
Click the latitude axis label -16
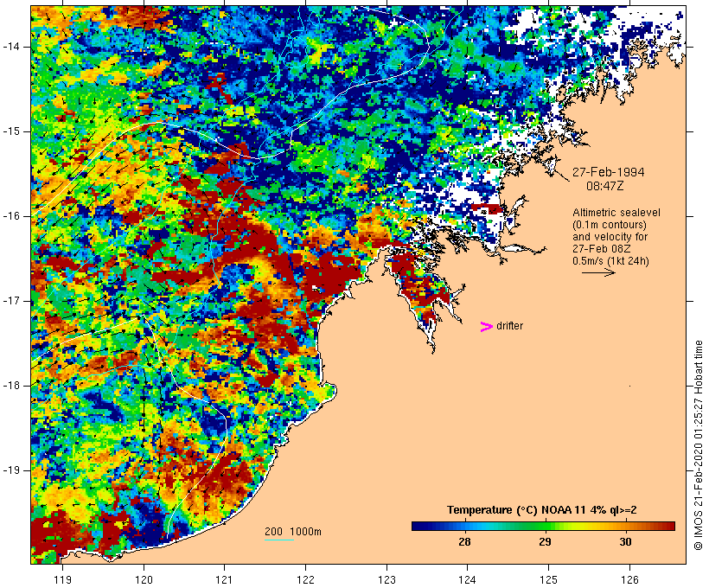point(11,216)
